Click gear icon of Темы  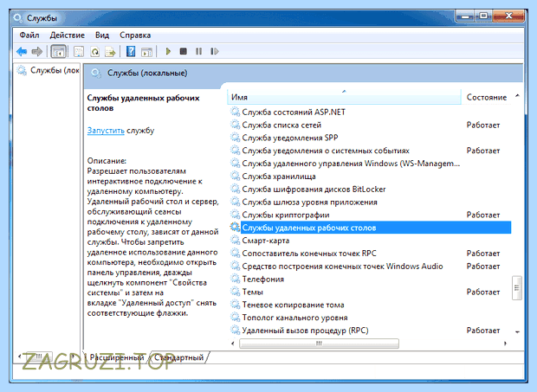[x=235, y=292]
